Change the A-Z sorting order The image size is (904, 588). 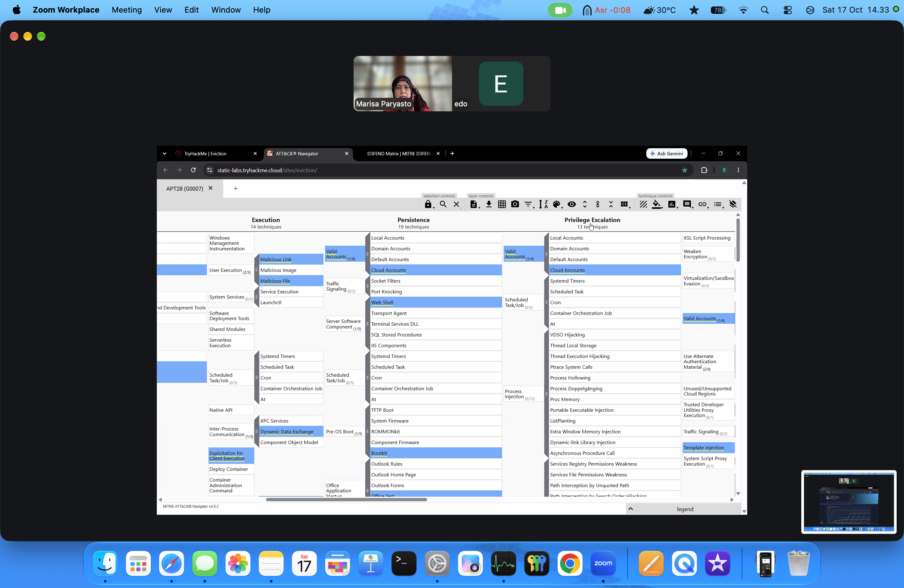point(544,205)
